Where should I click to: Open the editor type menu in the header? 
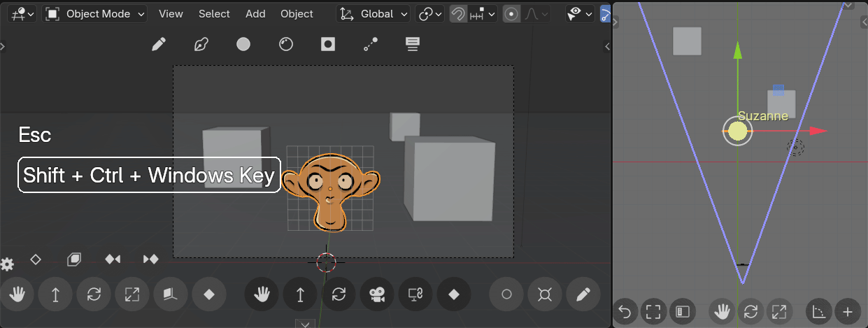click(22, 13)
